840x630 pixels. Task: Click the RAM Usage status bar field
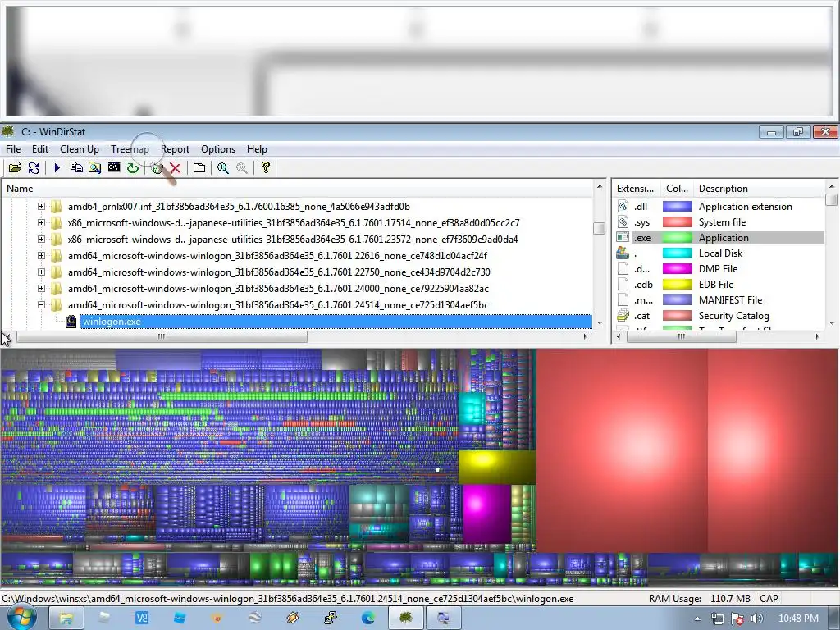click(699, 598)
